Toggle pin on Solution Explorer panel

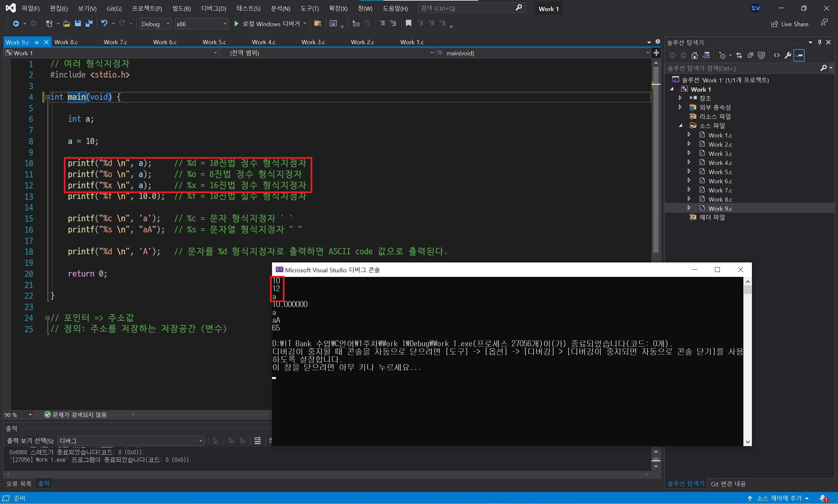[820, 43]
